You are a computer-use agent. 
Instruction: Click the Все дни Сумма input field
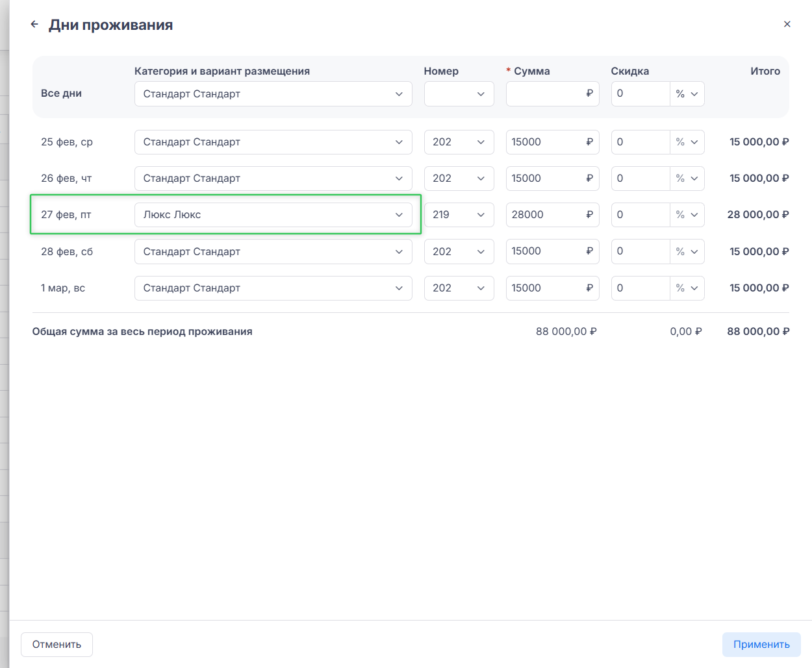[546, 93]
